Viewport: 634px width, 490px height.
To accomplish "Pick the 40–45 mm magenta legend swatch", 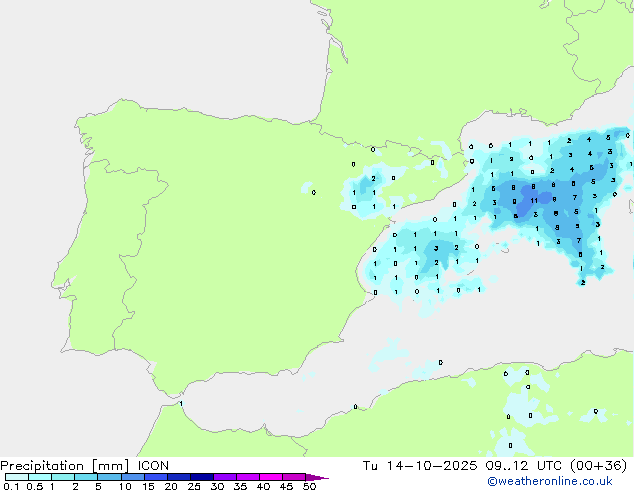I will [271, 477].
